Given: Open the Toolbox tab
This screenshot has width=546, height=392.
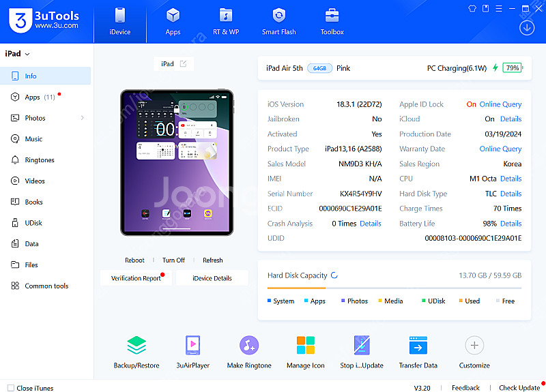Looking at the screenshot, I should coord(332,22).
